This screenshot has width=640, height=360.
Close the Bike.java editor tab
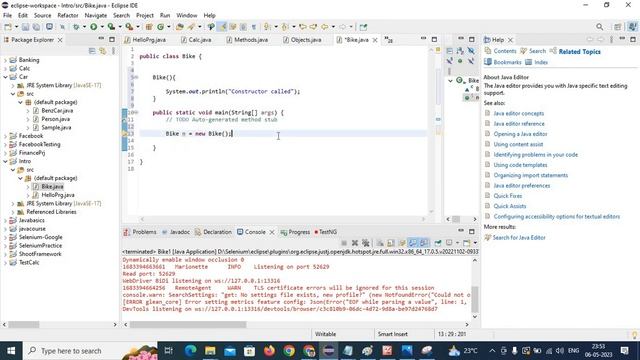(375, 40)
